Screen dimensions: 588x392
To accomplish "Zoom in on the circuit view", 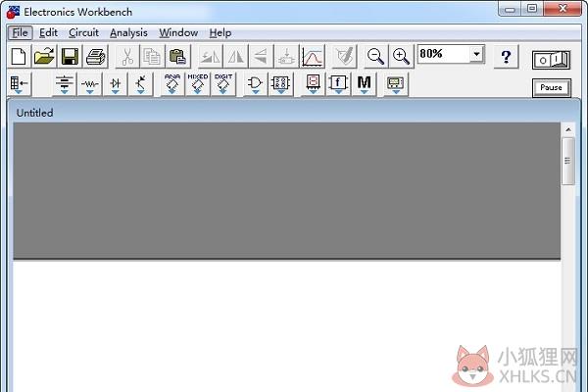I will pos(401,57).
